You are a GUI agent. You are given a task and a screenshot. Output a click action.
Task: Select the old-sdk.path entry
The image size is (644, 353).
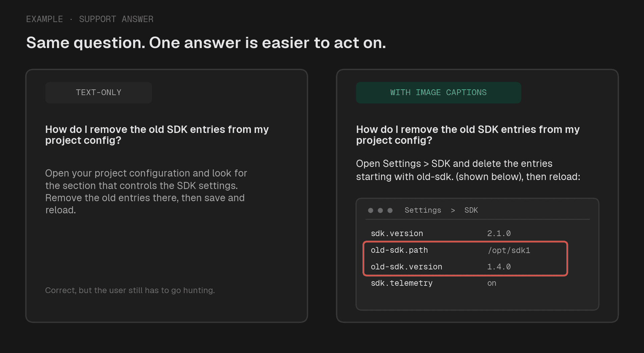click(x=399, y=250)
